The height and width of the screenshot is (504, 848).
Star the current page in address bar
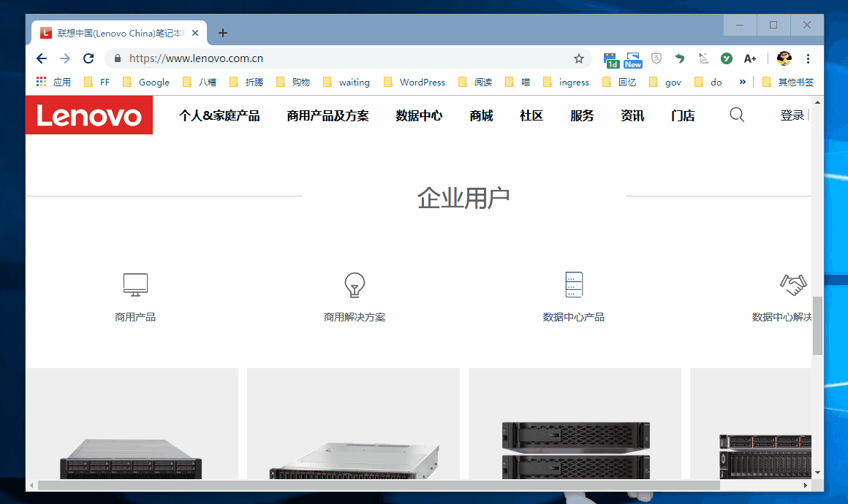[x=578, y=58]
